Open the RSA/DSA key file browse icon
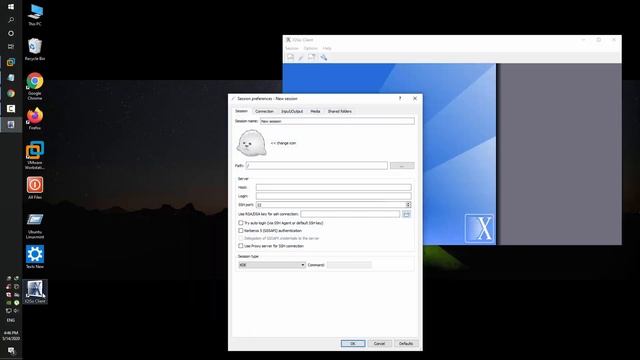 coord(406,214)
